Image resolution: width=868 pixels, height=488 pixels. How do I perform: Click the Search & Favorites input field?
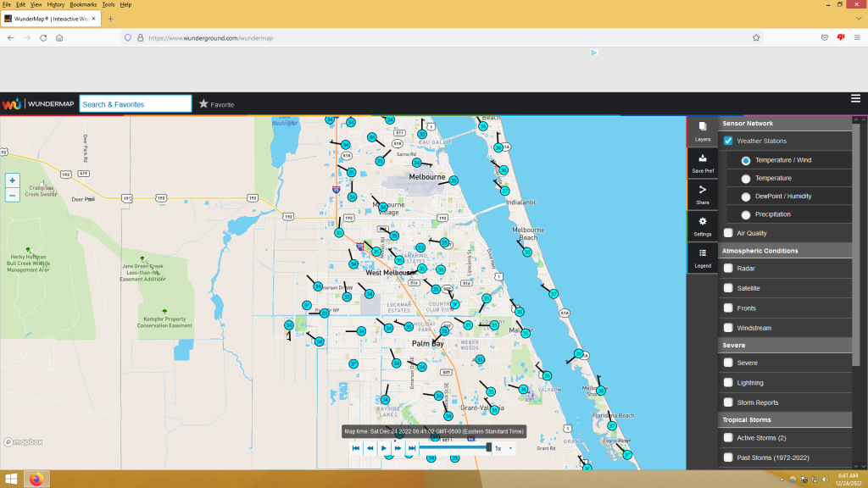tap(136, 104)
